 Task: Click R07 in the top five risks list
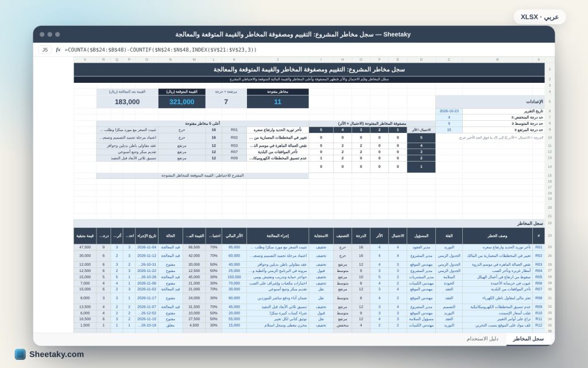(x=234, y=152)
